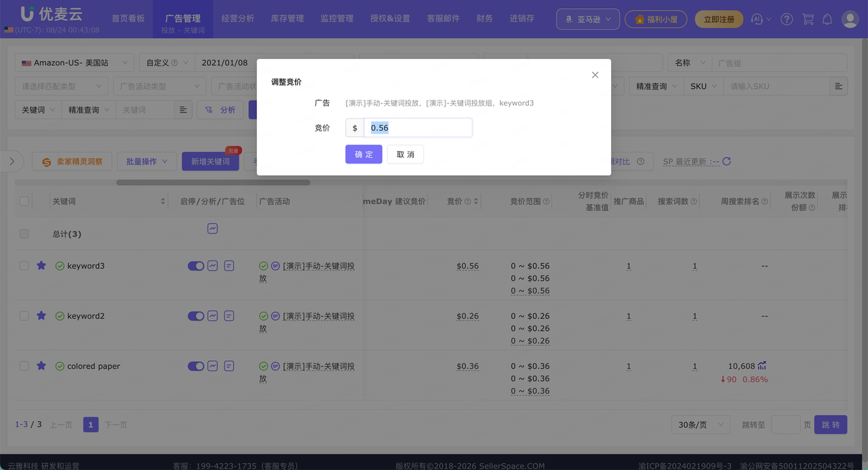Click the sort arrows on 关键词 column
The width and height of the screenshot is (868, 470).
pyautogui.click(x=163, y=201)
